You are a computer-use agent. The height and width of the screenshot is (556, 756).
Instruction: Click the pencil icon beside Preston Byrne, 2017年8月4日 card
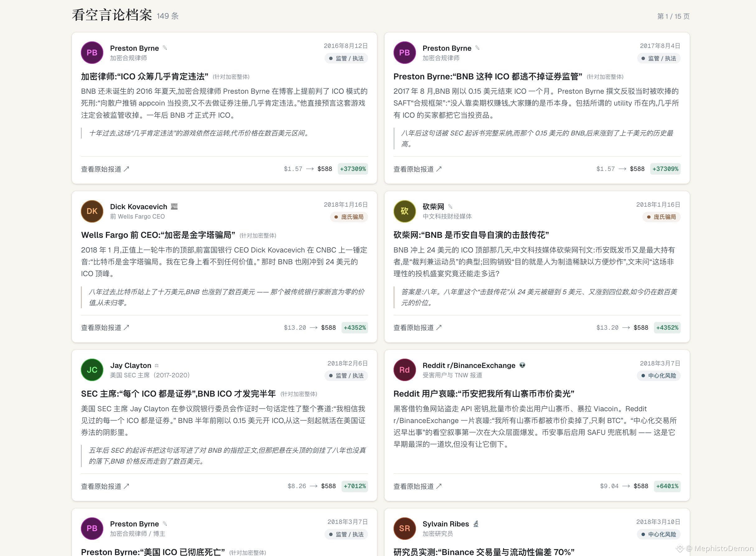coord(477,48)
